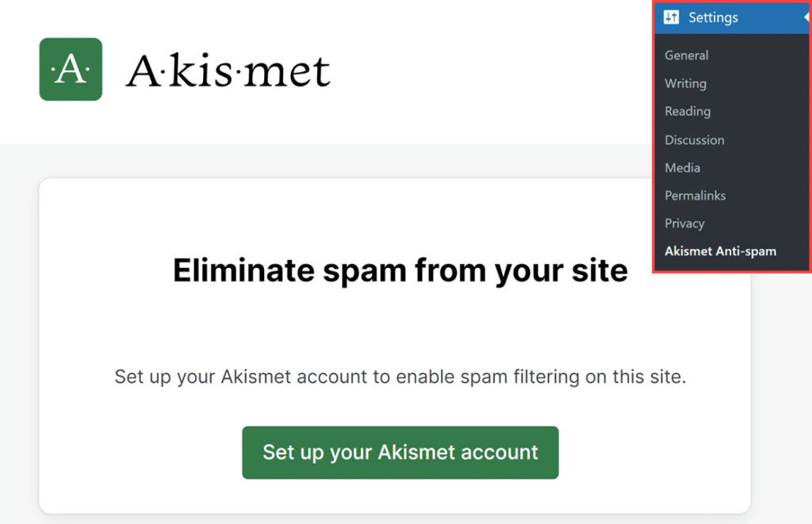Click the Settings gear icon in sidebar
Viewport: 812px width, 524px height.
(x=672, y=17)
